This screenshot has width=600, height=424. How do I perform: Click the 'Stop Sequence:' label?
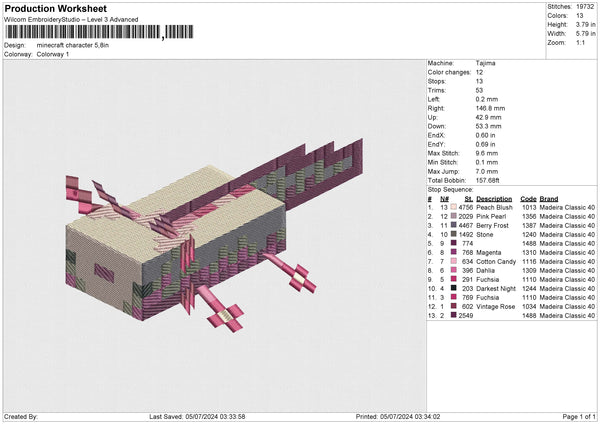click(450, 190)
